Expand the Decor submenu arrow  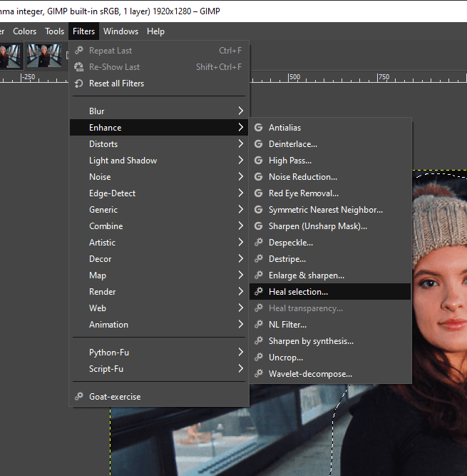pos(240,258)
